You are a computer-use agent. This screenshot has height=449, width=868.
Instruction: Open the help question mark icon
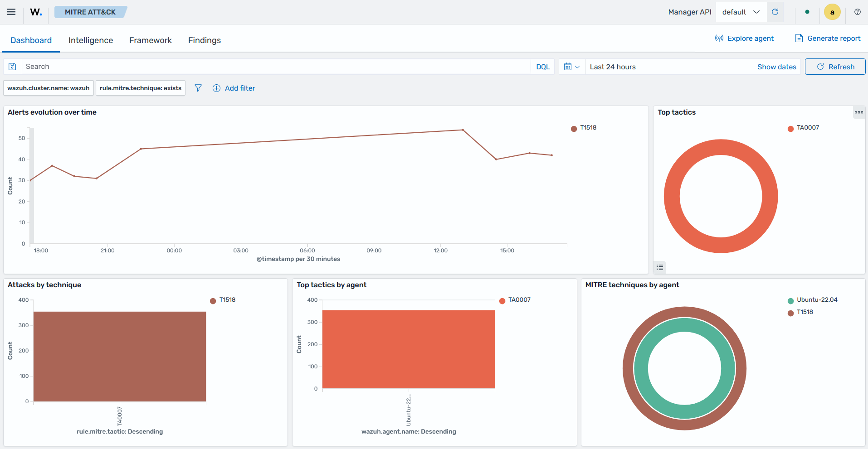858,12
